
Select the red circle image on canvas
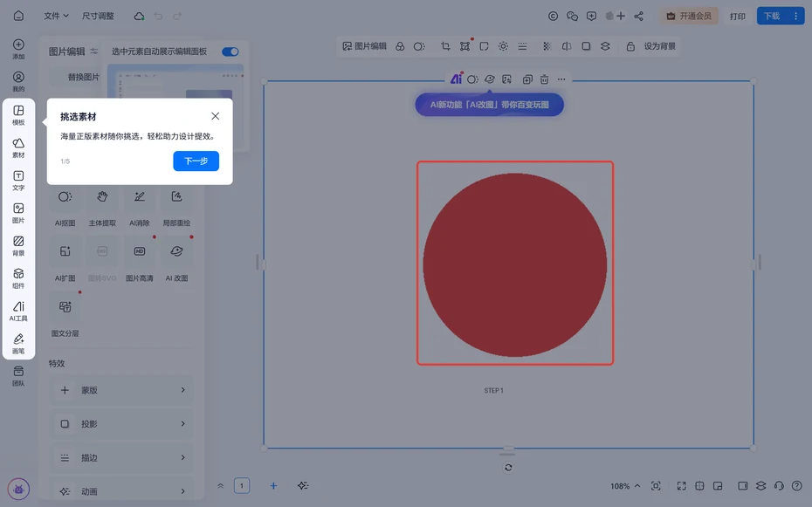515,264
